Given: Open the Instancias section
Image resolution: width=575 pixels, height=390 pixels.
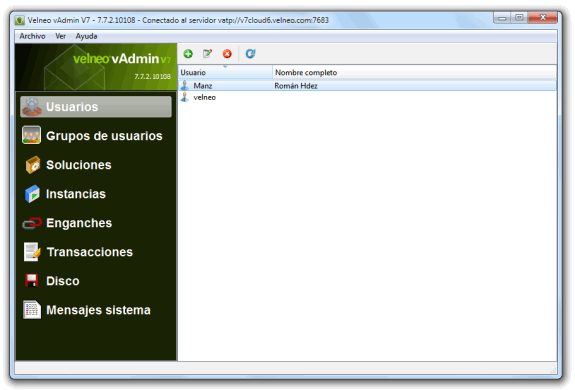Looking at the screenshot, I should tap(76, 194).
